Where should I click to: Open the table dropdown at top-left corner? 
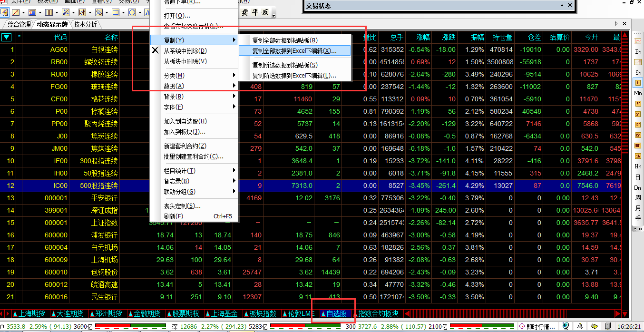tap(7, 37)
